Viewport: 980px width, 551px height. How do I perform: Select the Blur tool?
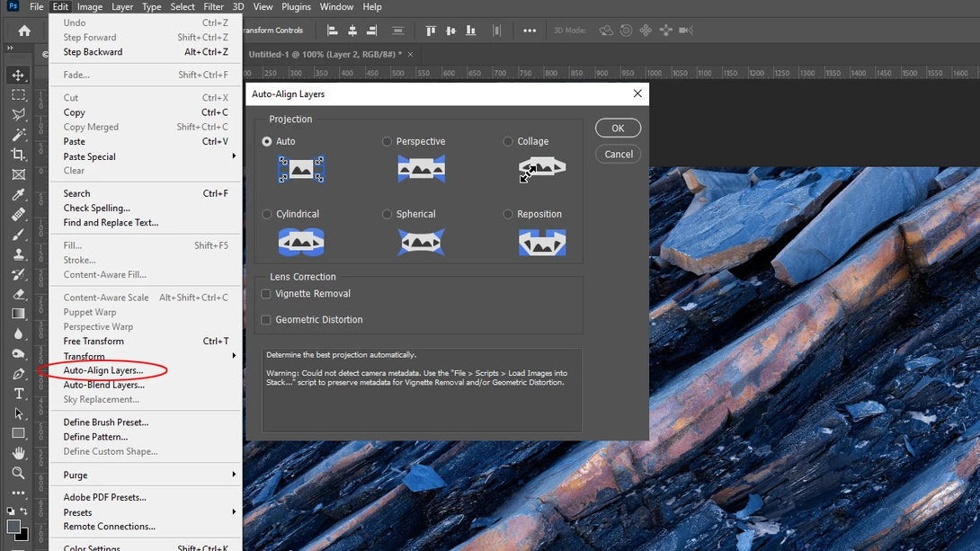click(x=18, y=333)
